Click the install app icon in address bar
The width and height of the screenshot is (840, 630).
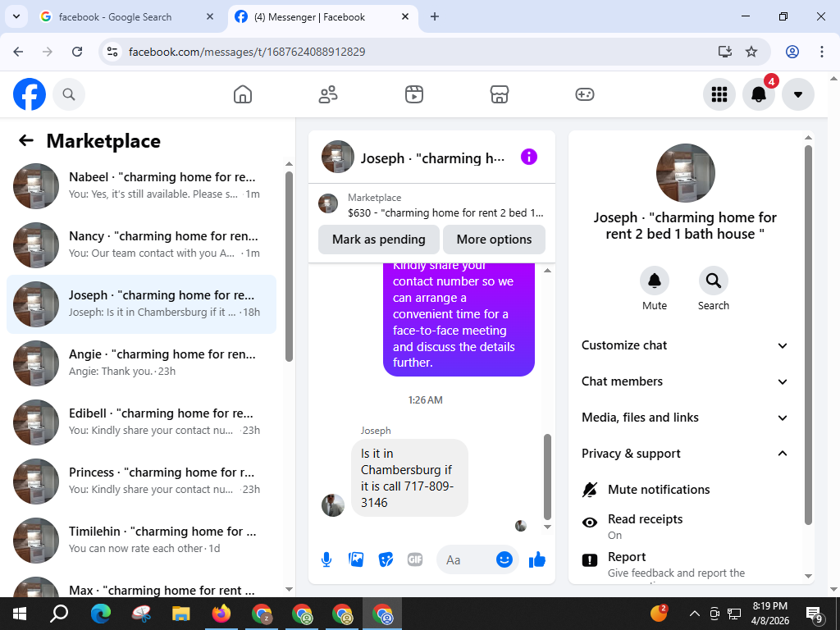coord(724,52)
